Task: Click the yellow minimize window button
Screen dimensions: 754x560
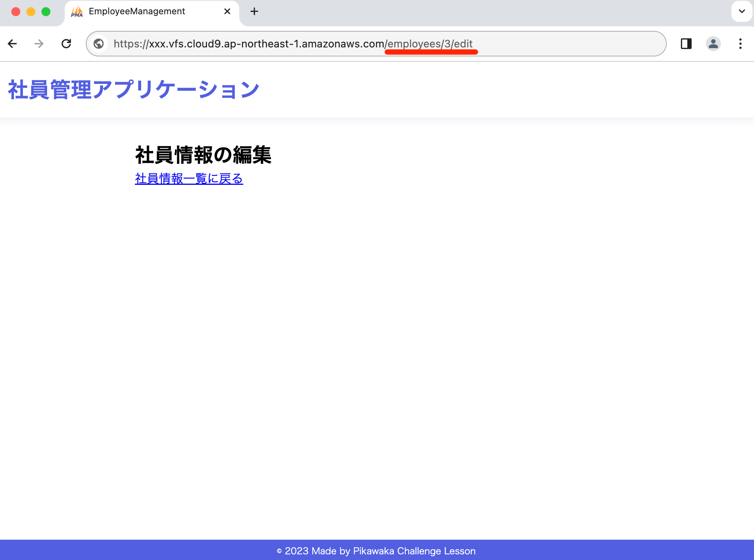Action: coord(31,12)
